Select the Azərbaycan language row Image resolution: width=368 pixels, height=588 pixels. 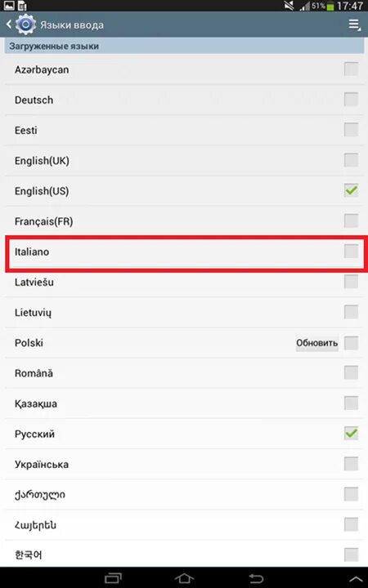pyautogui.click(x=184, y=69)
